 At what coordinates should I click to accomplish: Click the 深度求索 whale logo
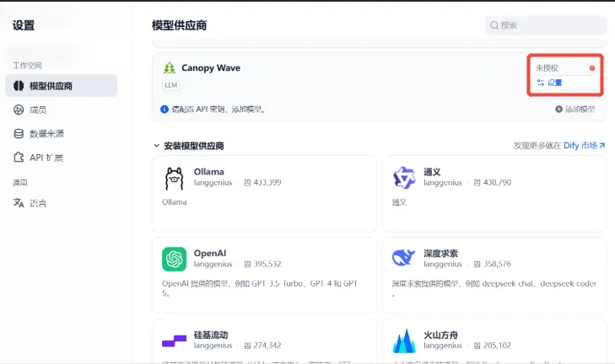[403, 258]
